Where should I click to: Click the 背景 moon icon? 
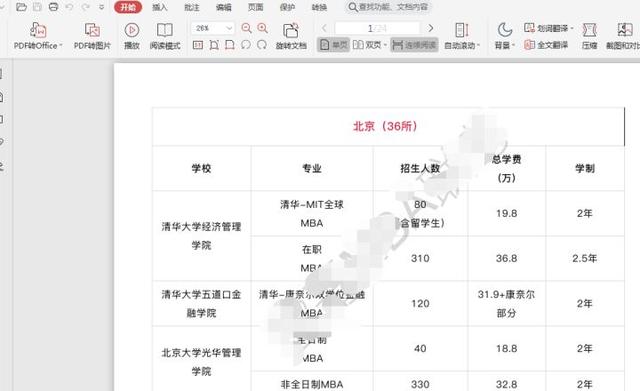pos(504,30)
